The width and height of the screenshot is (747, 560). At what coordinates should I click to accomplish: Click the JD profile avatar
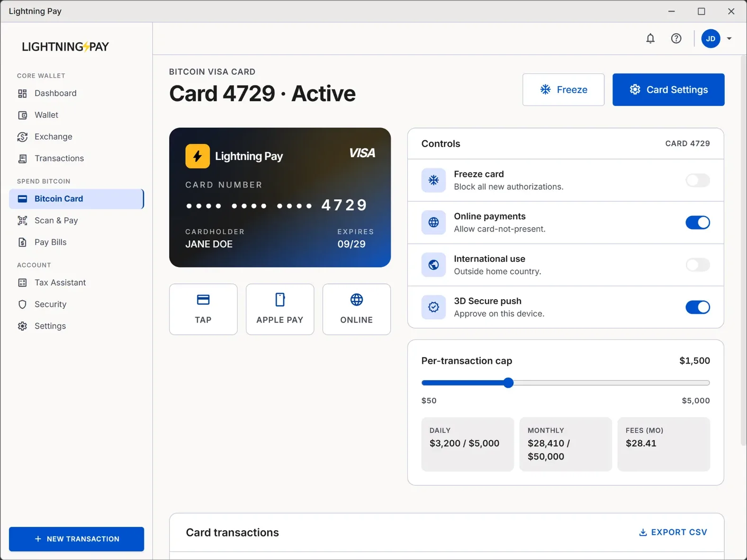tap(711, 38)
